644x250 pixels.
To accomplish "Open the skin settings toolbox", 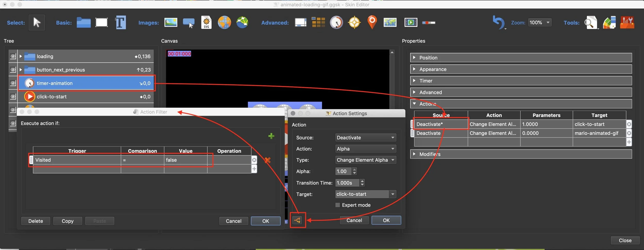I will (x=627, y=22).
